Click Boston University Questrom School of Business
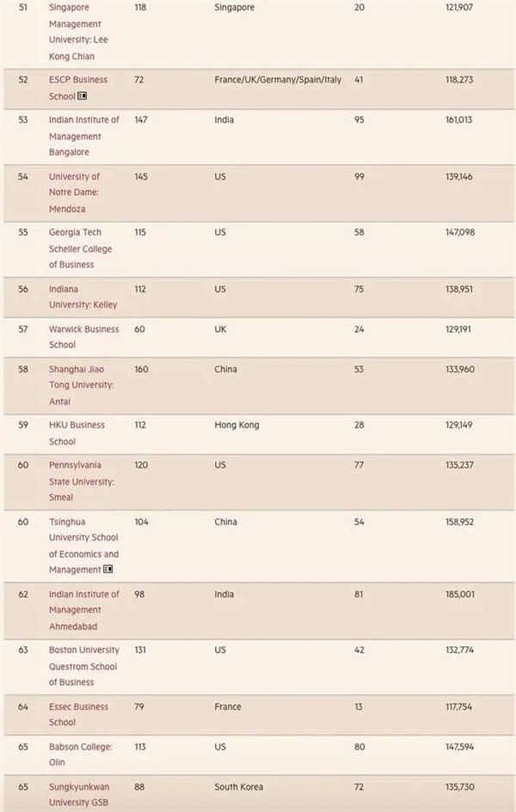This screenshot has width=516, height=812. click(x=83, y=666)
